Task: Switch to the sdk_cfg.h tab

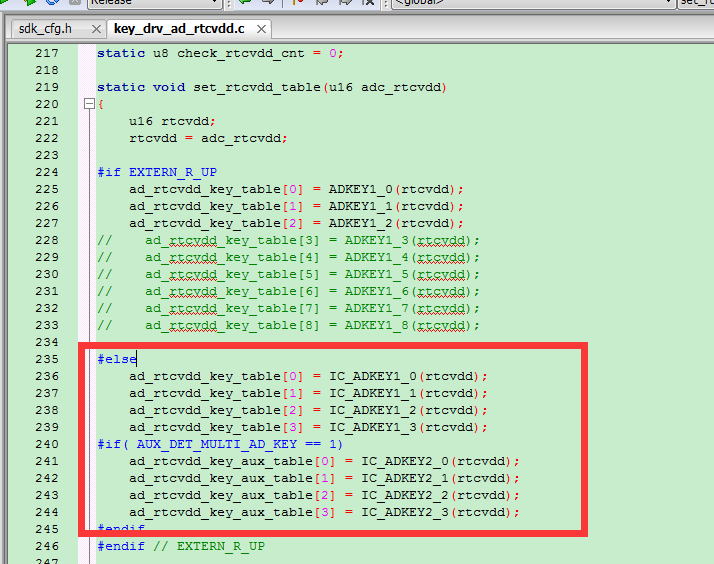Action: (46, 29)
